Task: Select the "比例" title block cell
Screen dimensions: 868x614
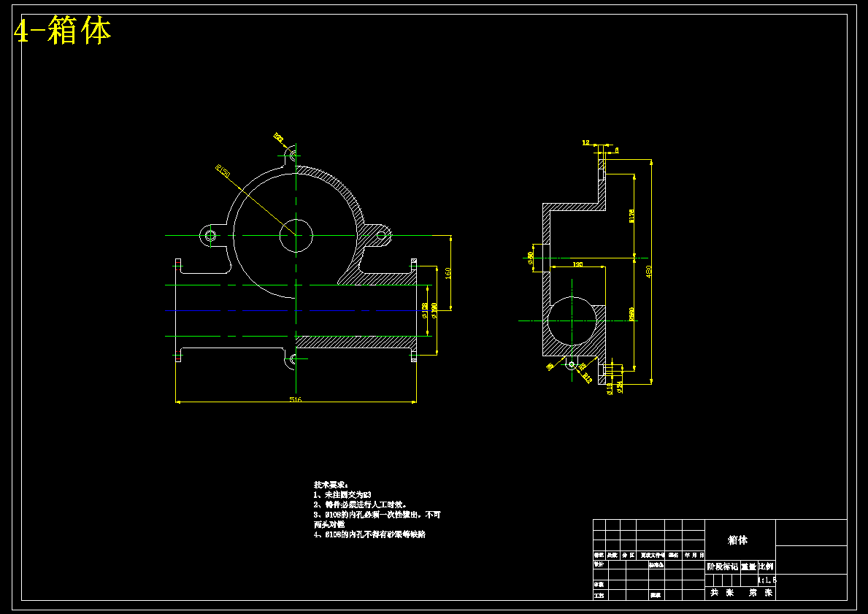Action: point(766,567)
